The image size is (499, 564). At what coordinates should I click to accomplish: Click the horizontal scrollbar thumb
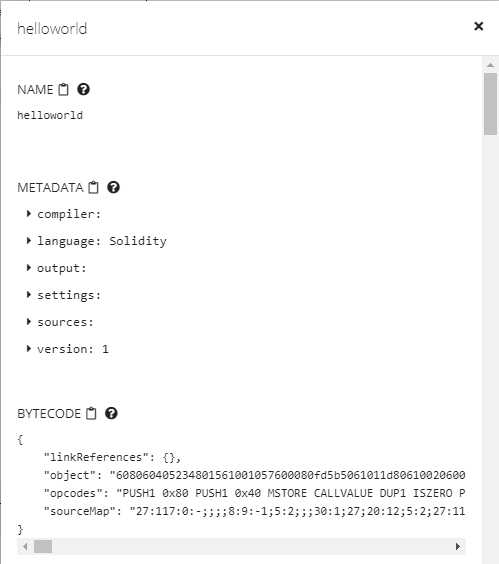[x=43, y=546]
